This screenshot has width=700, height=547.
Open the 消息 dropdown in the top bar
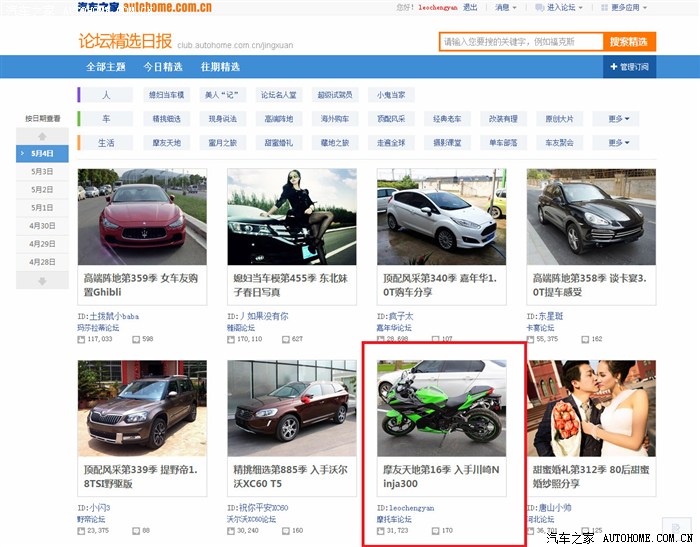pos(506,7)
